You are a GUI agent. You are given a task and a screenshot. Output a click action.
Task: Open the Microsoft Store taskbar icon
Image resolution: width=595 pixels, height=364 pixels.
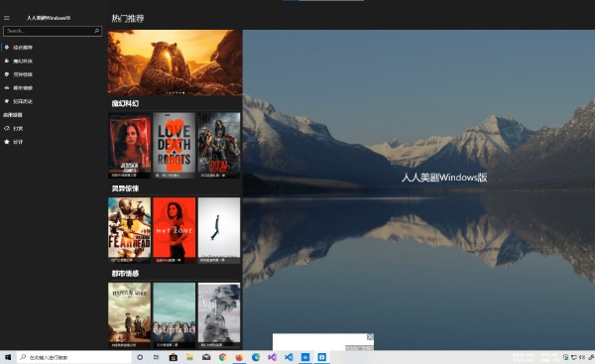tap(173, 357)
